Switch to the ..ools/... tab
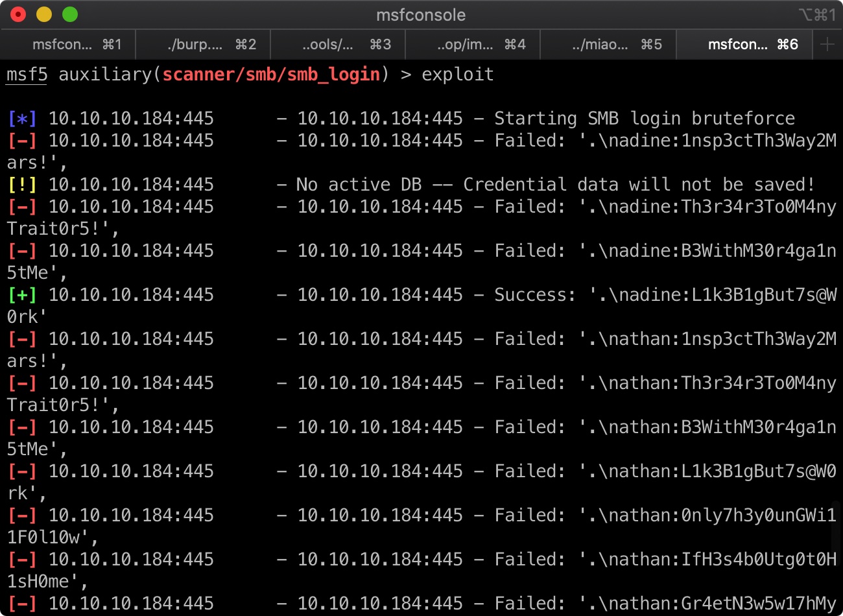This screenshot has width=843, height=616. 338,44
